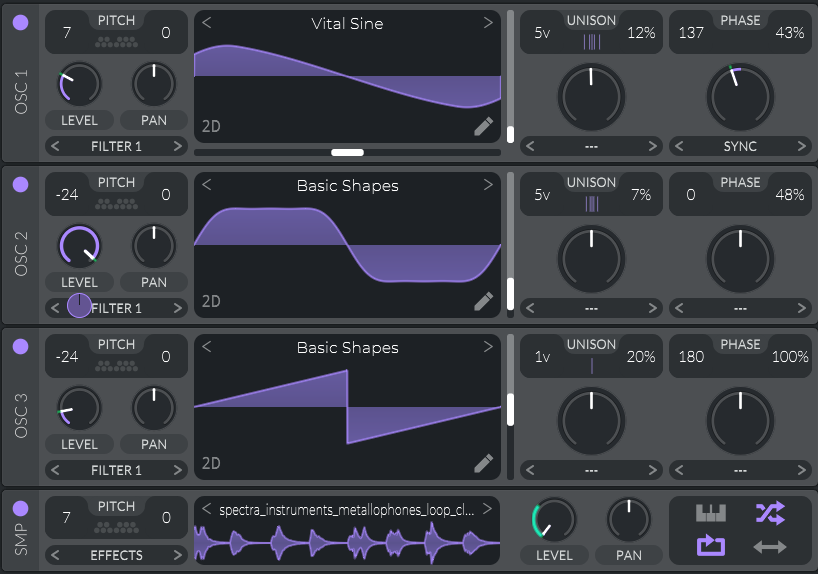Screen dimensions: 818x574
Task: Previous sample arrow on spectra_instruments sample
Action: point(207,509)
